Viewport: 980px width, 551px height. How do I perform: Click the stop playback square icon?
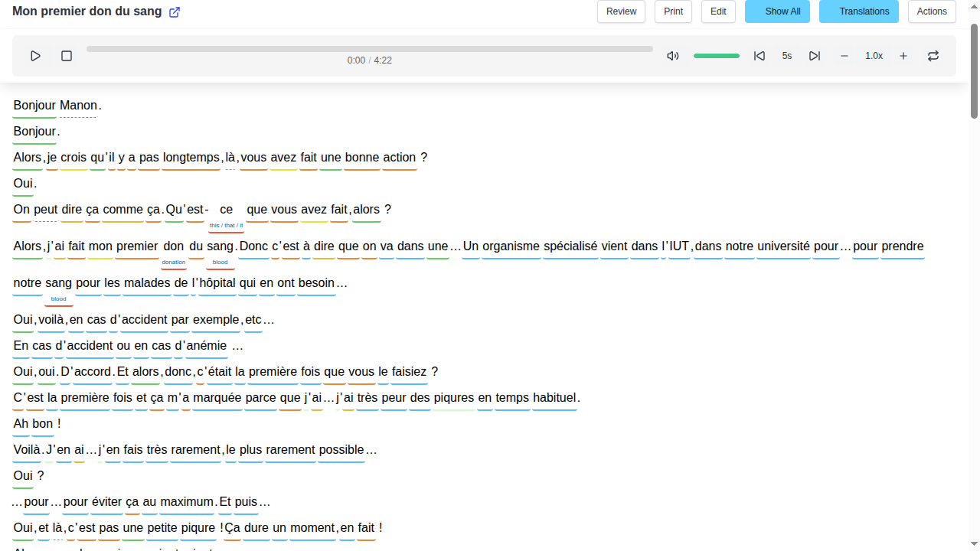[x=67, y=56]
